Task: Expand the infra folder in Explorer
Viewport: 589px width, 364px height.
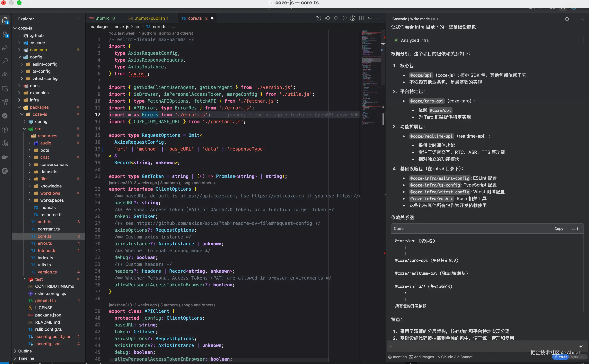Action: click(x=34, y=100)
